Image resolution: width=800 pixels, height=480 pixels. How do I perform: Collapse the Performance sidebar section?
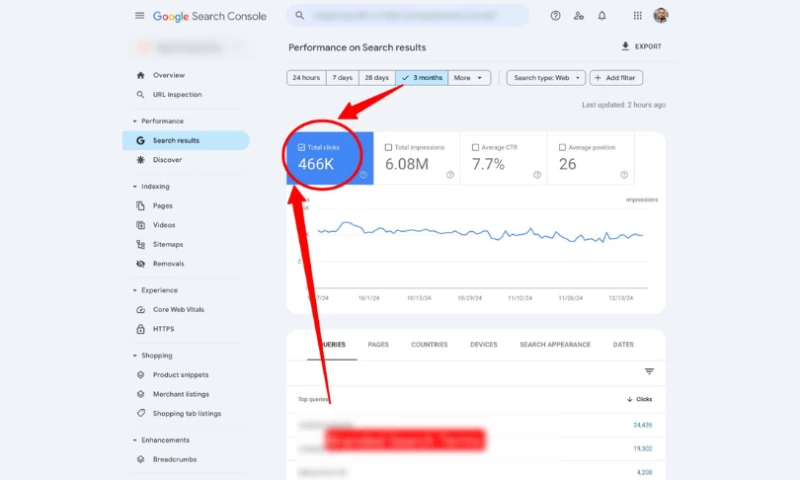[135, 121]
